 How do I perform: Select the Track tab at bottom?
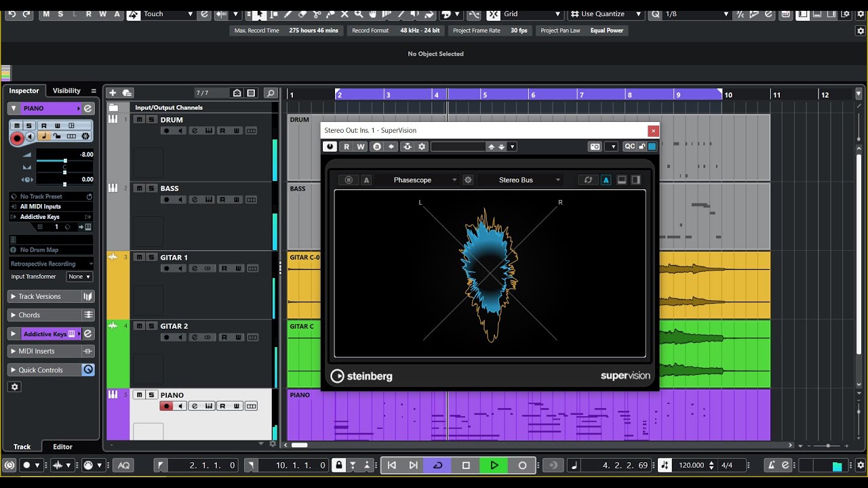pyautogui.click(x=22, y=447)
